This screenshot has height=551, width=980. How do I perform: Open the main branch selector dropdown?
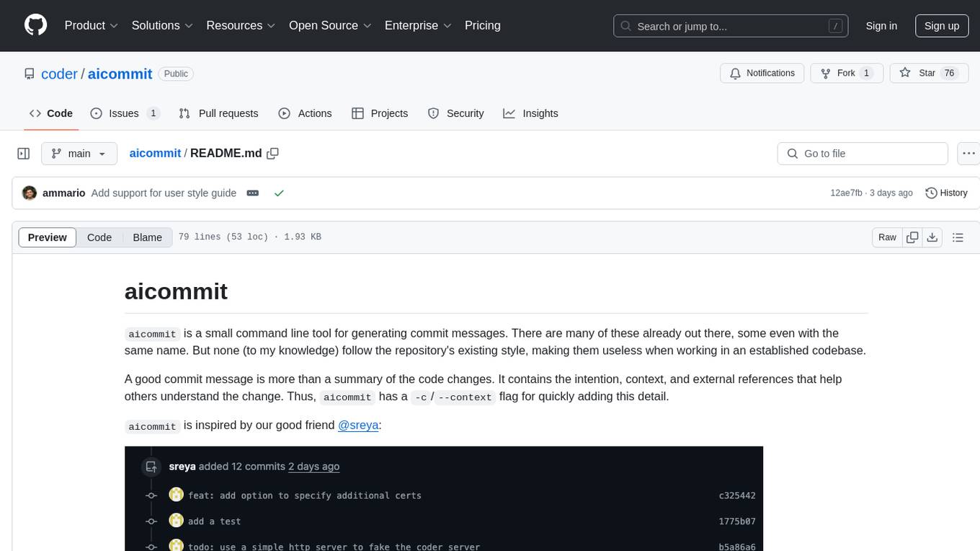point(79,154)
